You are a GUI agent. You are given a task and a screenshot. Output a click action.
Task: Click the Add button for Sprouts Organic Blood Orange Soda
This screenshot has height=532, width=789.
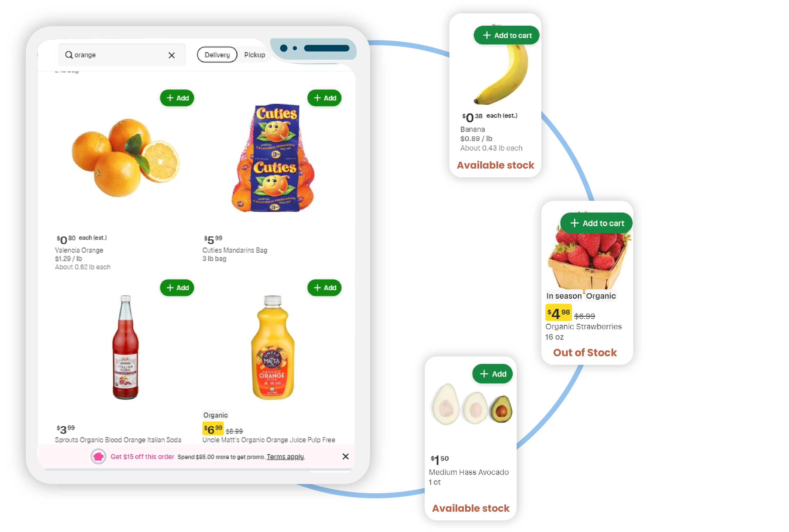click(x=178, y=287)
